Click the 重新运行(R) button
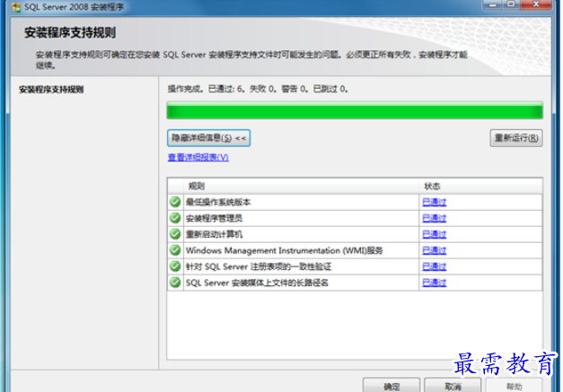Image resolution: width=563 pixels, height=392 pixels. pos(516,138)
